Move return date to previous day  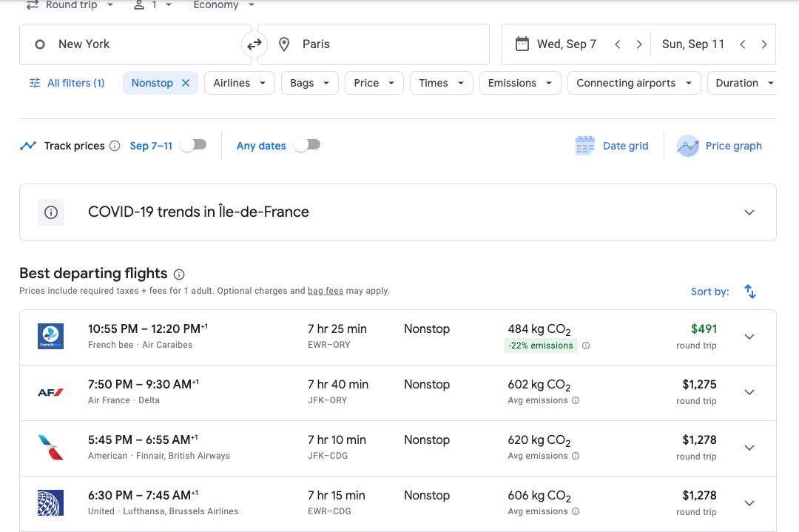[742, 44]
